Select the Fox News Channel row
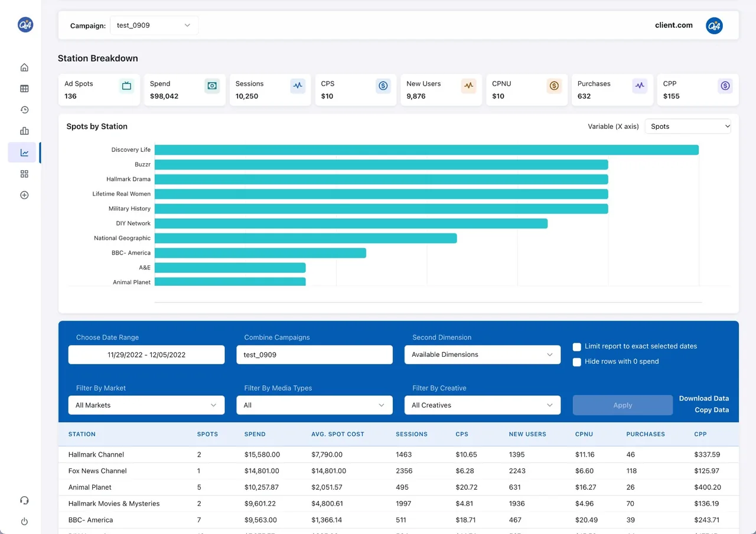This screenshot has height=534, width=756. [399, 471]
